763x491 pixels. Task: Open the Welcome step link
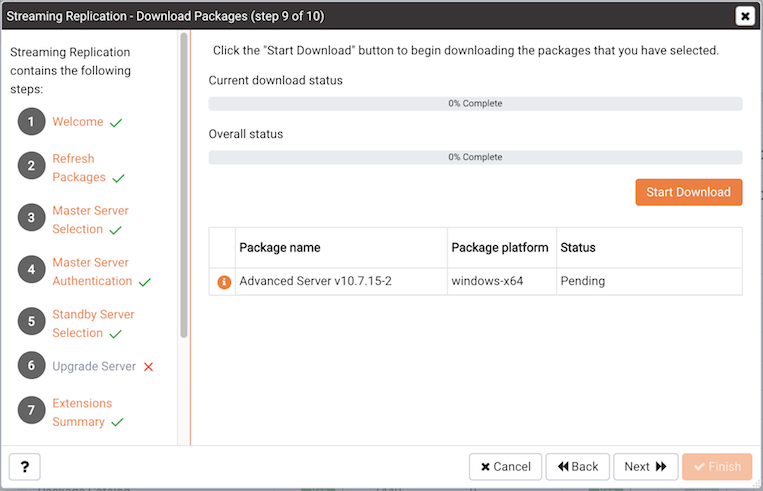(78, 122)
